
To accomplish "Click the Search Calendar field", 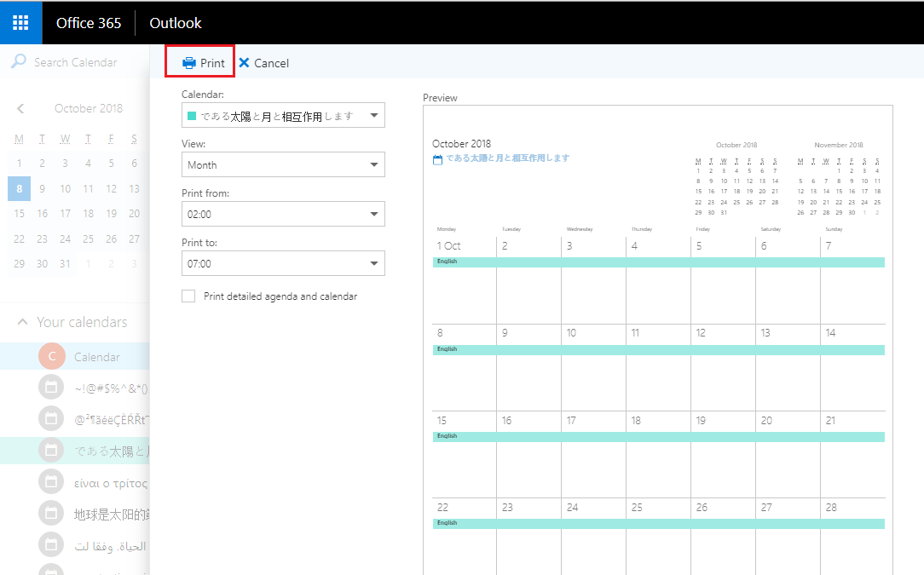I will (75, 62).
